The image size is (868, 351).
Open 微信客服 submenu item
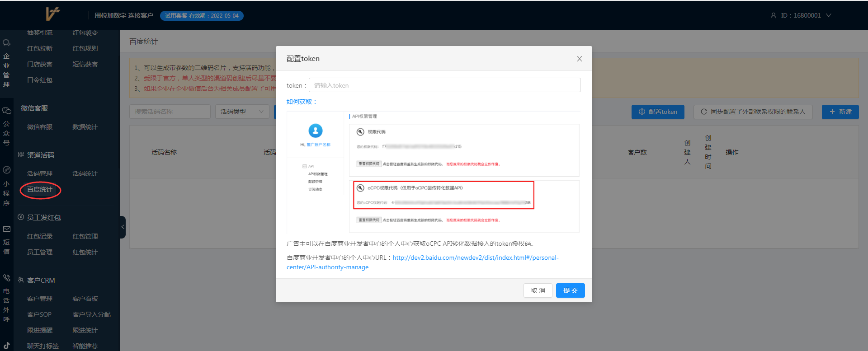[40, 127]
